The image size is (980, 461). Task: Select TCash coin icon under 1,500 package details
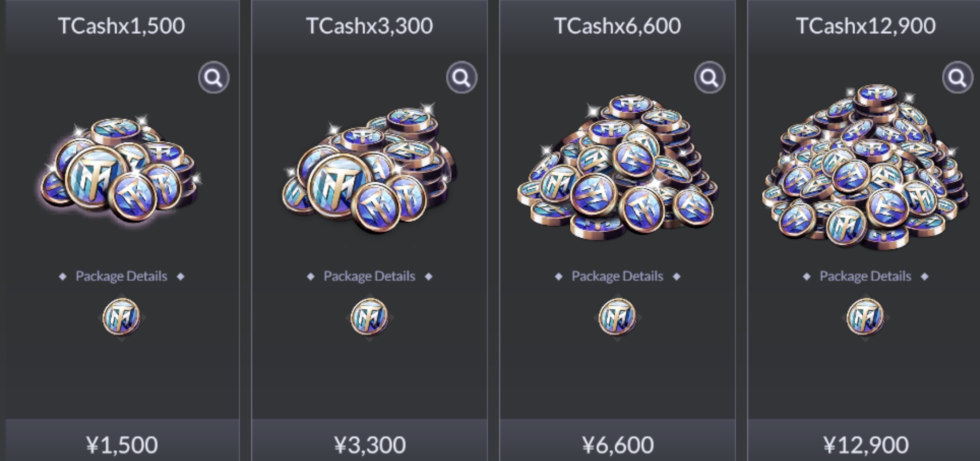pos(121,317)
